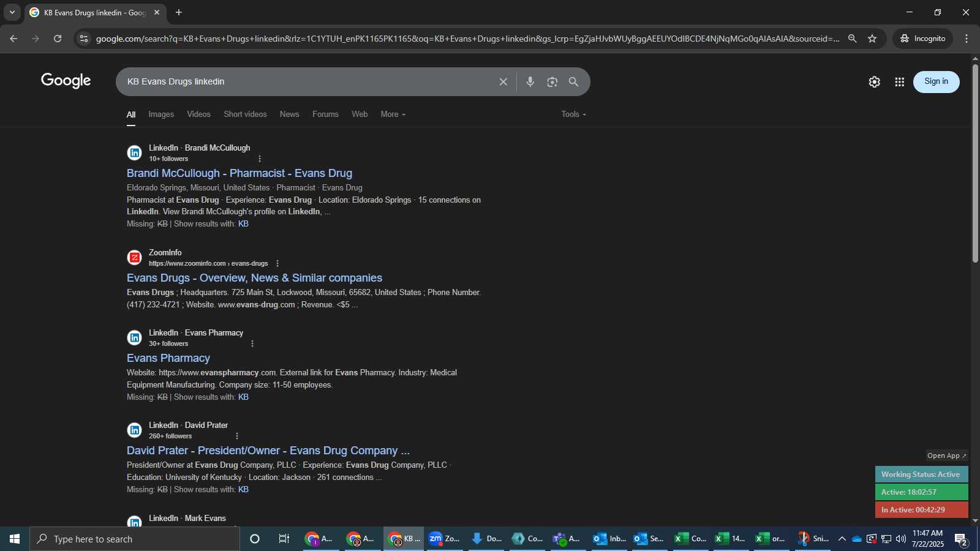Click the scrollbar down arrow
Screen dimensions: 980x551
click(x=975, y=521)
